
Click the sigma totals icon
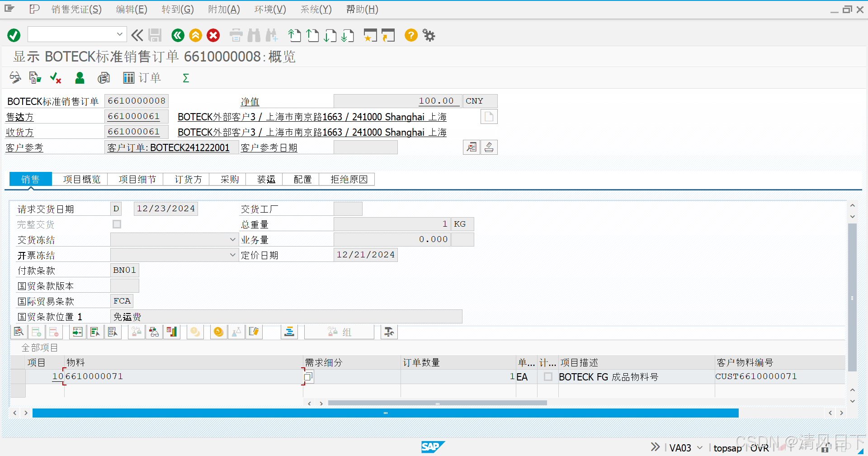186,78
